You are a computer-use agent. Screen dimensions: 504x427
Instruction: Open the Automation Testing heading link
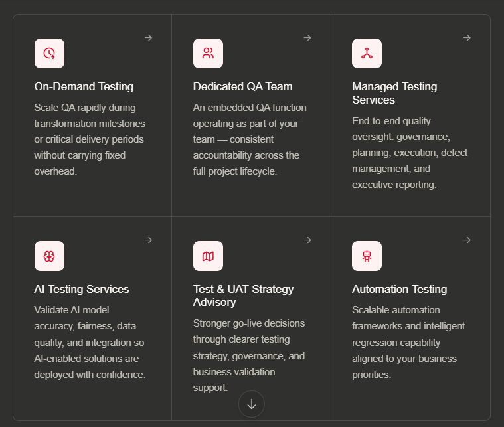coord(400,289)
